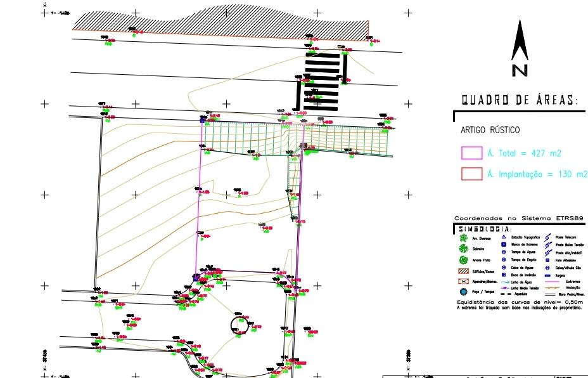Image resolution: width=588 pixels, height=378 pixels.
Task: Select the Árv. Diversas tree legend symbol
Action: tap(464, 238)
